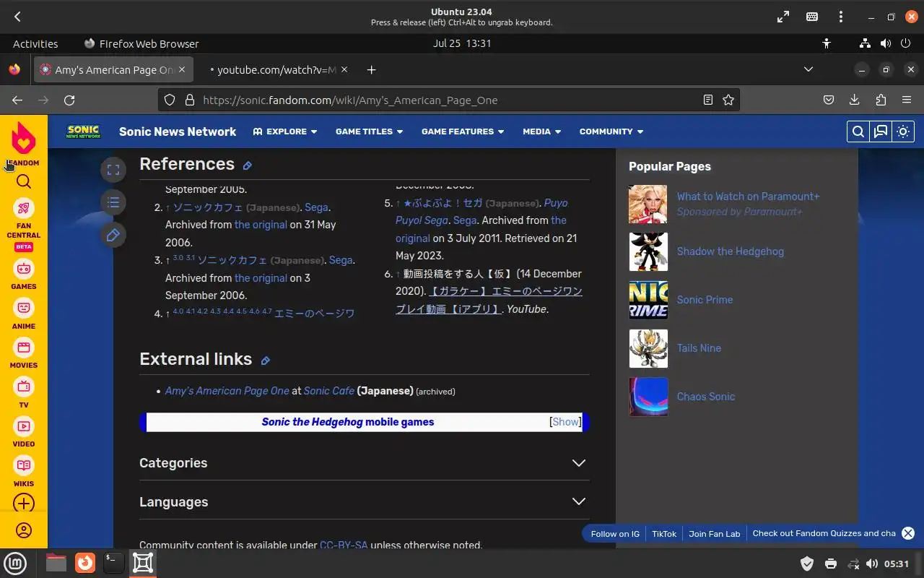The image size is (924, 578).
Task: Open What to Watch on Paramount+ link
Action: pos(748,197)
